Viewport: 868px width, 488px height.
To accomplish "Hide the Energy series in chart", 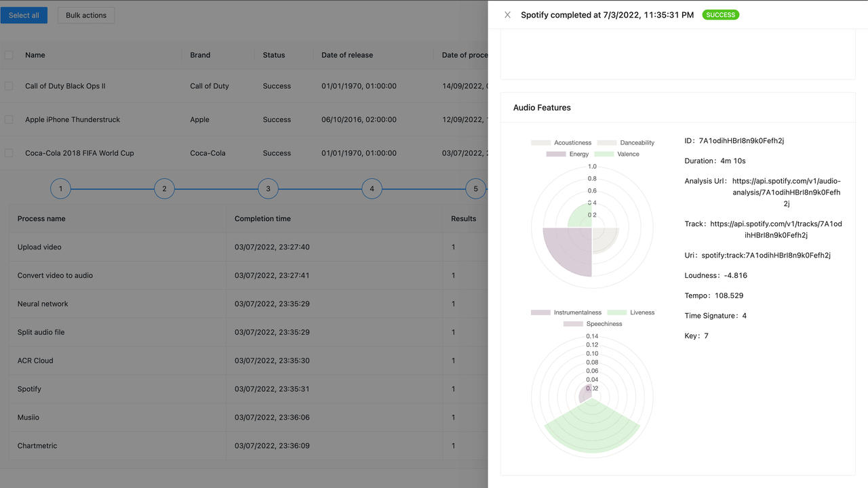I will [568, 155].
